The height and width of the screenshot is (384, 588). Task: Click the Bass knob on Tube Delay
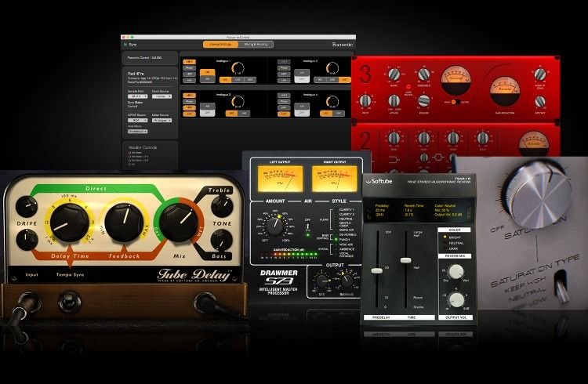coord(222,241)
